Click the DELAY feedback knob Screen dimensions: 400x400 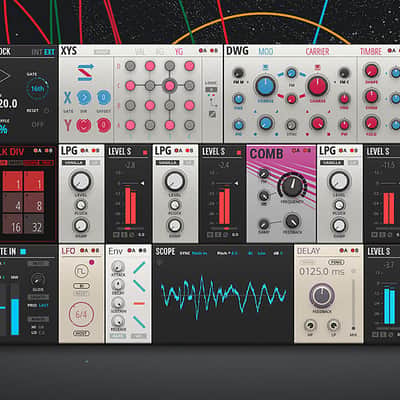click(322, 295)
